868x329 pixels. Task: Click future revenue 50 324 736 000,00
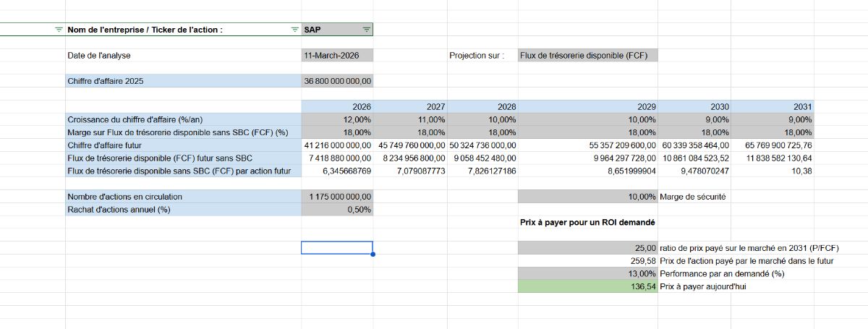click(x=482, y=145)
